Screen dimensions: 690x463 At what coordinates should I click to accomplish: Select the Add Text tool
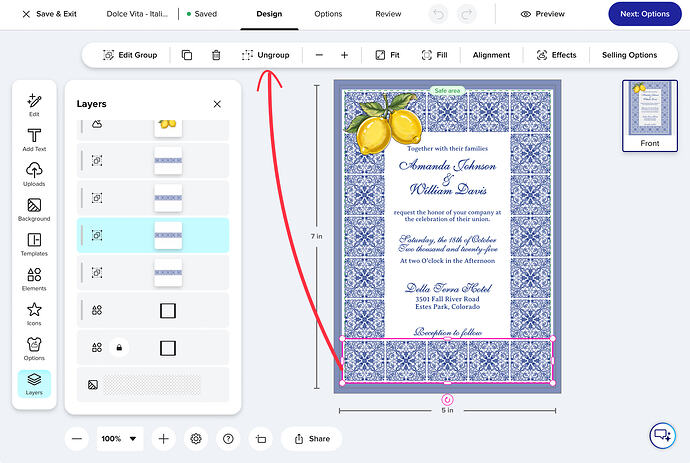point(34,140)
